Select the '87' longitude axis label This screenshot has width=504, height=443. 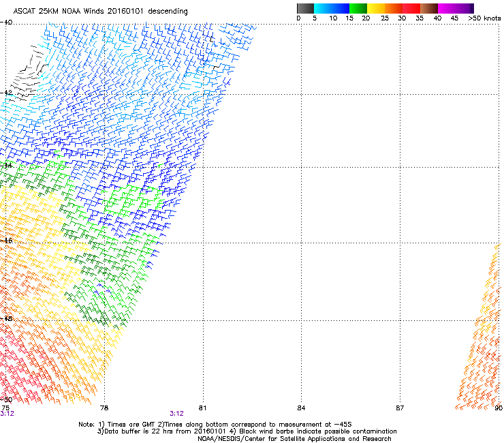pos(400,408)
